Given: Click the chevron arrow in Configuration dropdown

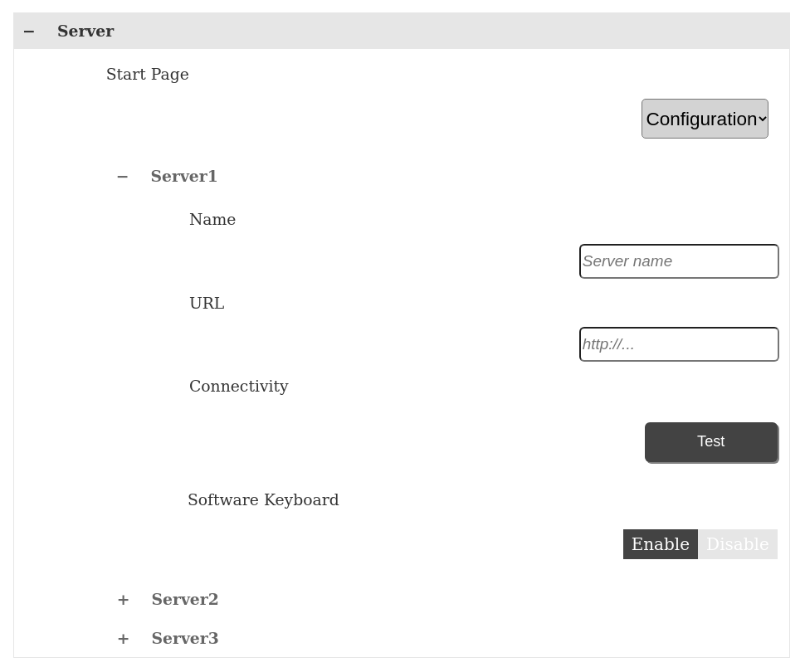Looking at the screenshot, I should coord(762,119).
